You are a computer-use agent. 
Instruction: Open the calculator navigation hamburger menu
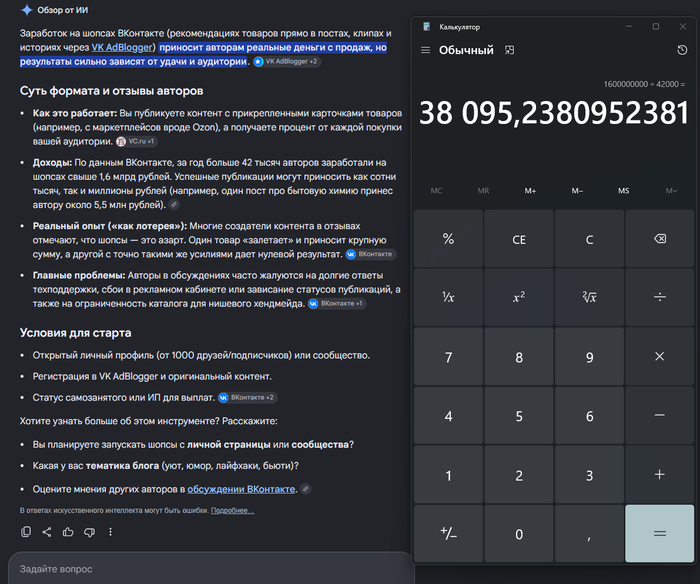coord(425,50)
